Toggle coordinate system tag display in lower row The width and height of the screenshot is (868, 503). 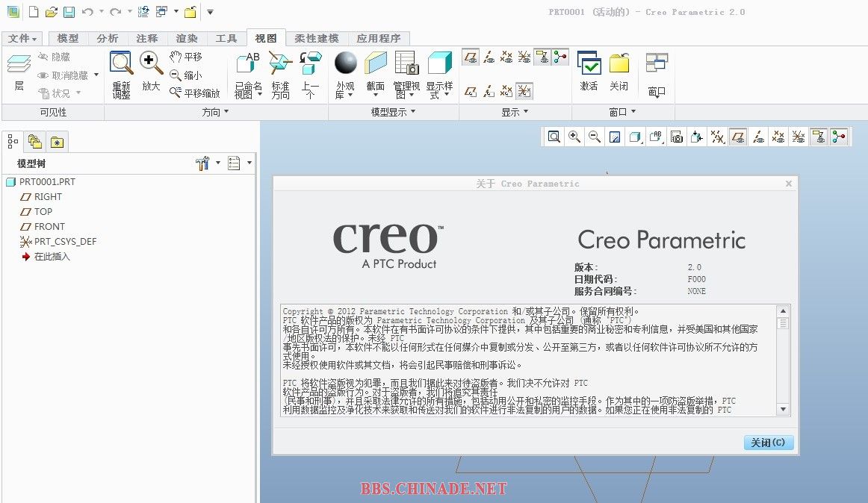point(524,91)
